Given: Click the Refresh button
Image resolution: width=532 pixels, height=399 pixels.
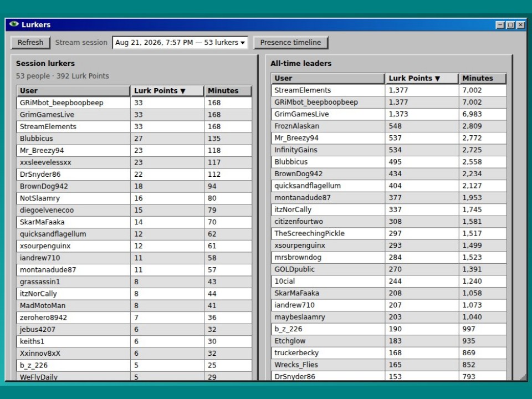Looking at the screenshot, I should click(30, 43).
